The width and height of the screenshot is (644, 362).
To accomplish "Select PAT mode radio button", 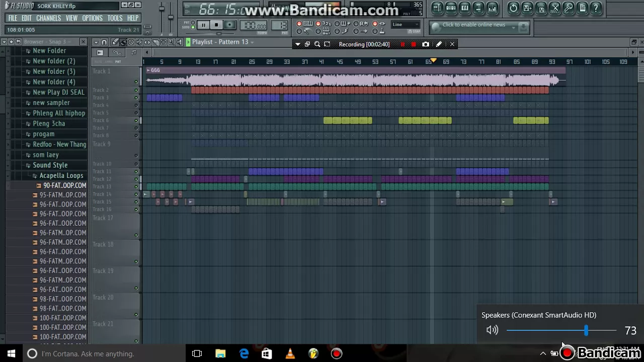I will 193,22.
